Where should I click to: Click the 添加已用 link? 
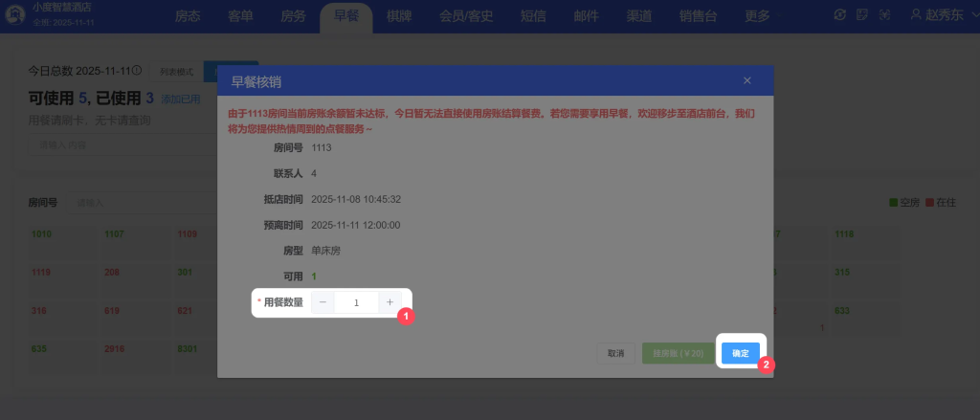click(x=180, y=99)
